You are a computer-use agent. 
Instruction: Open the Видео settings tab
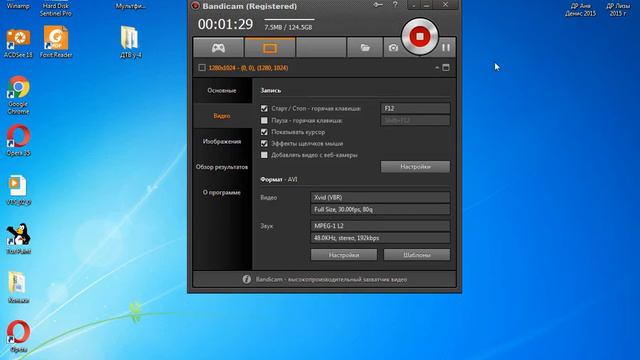click(222, 116)
